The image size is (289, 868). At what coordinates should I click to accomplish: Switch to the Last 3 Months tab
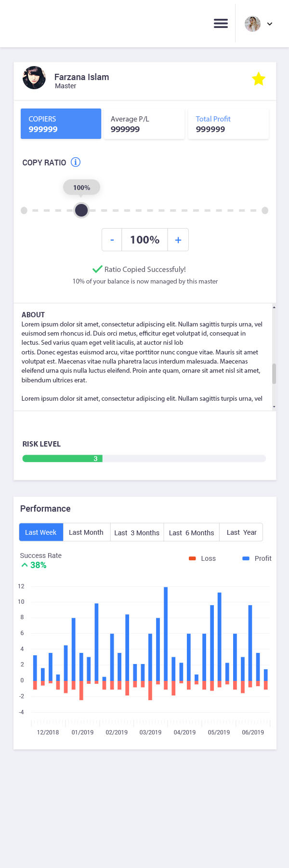tap(137, 532)
